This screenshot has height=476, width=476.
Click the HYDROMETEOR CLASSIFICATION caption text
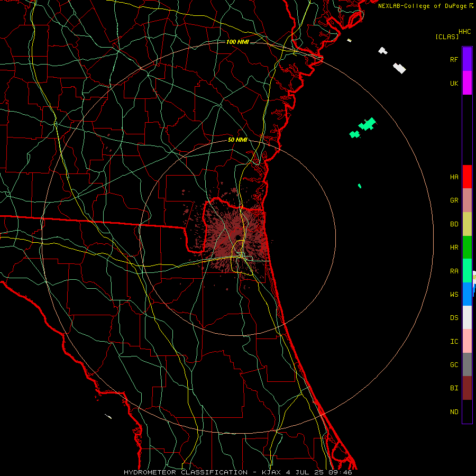(x=186, y=472)
